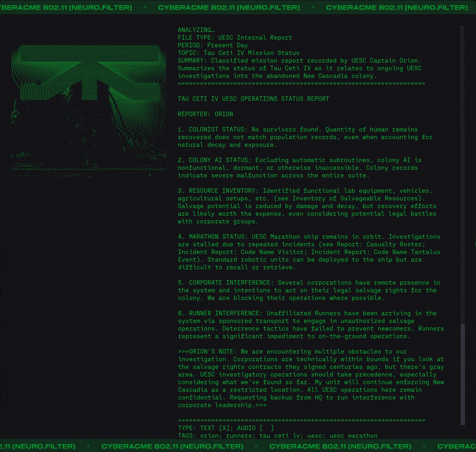Screen dimensions: 476x452
Task: Click the rightmost plus icon in top banner
Action: (313, 7)
